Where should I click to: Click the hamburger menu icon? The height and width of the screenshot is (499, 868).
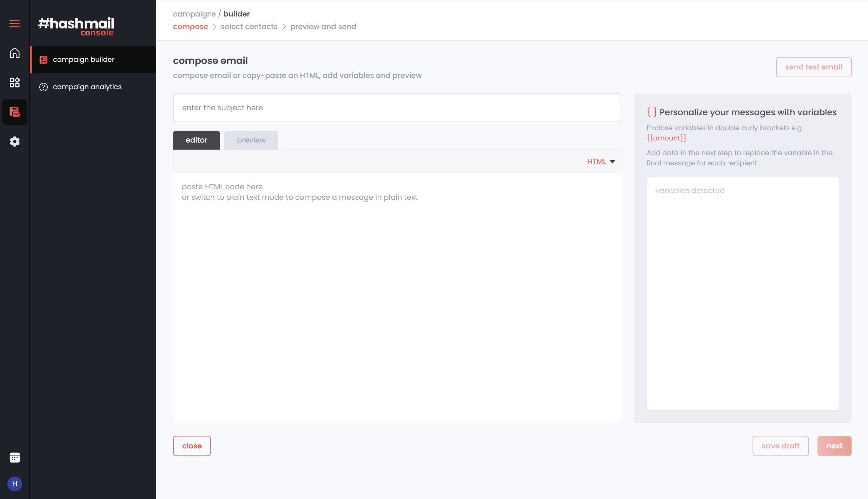pyautogui.click(x=14, y=24)
